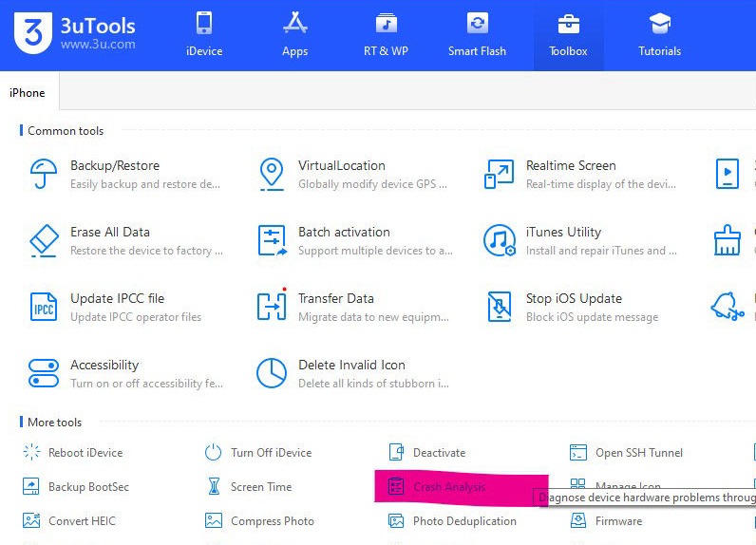Click the Manage Icon grid icon

click(x=577, y=482)
